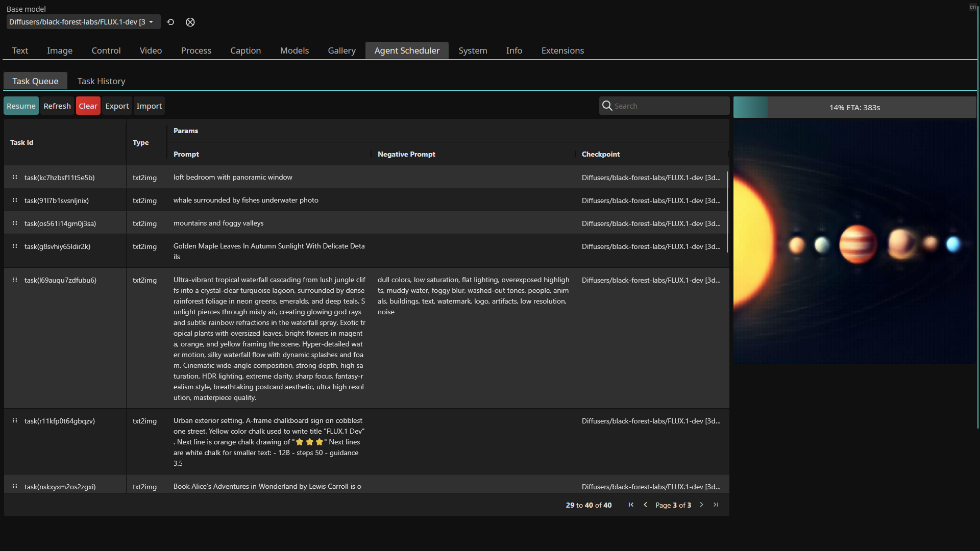This screenshot has width=980, height=551.
Task: Click drag handle of whale prompt task
Action: (x=14, y=201)
